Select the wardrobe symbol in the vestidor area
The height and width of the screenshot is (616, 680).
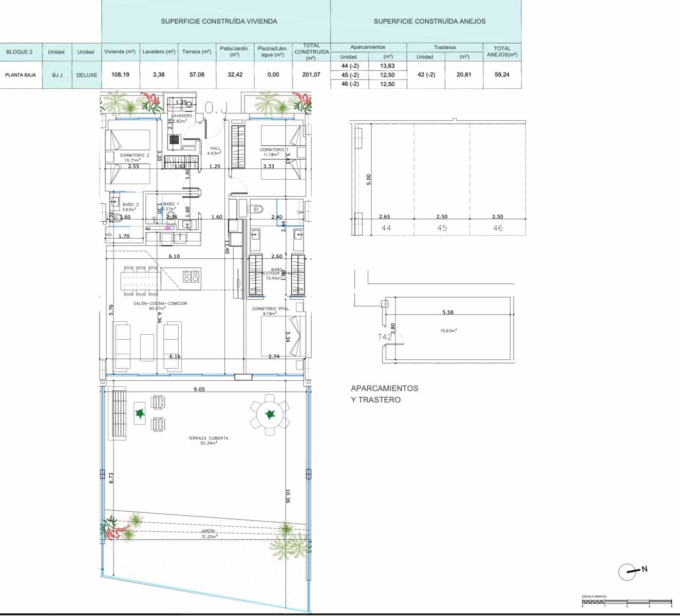(x=255, y=275)
